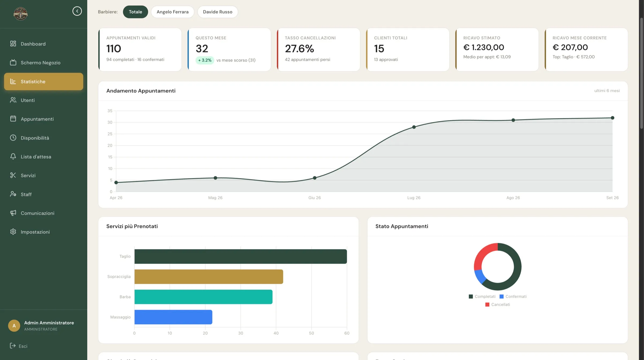Open the Staff management page
The height and width of the screenshot is (360, 644).
point(43,194)
